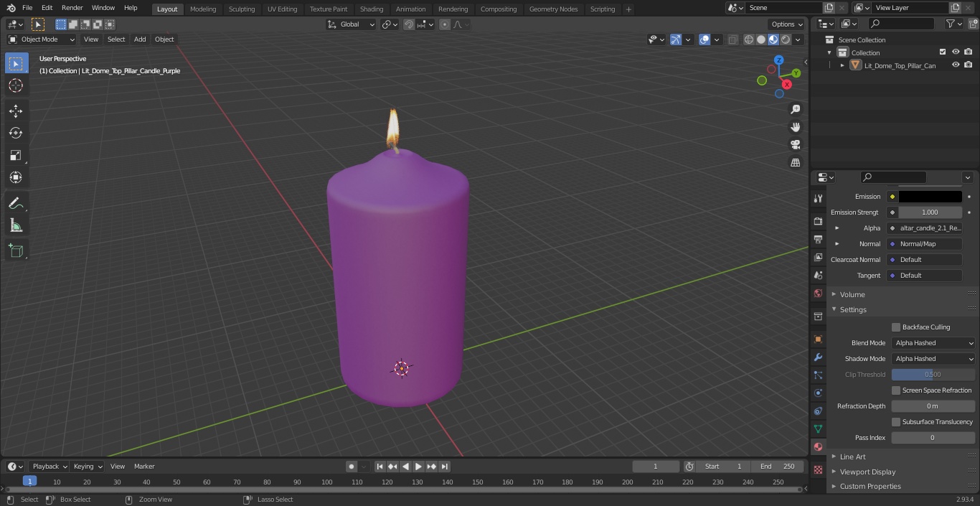Image resolution: width=980 pixels, height=506 pixels.
Task: Select the Rotate tool
Action: (x=16, y=133)
